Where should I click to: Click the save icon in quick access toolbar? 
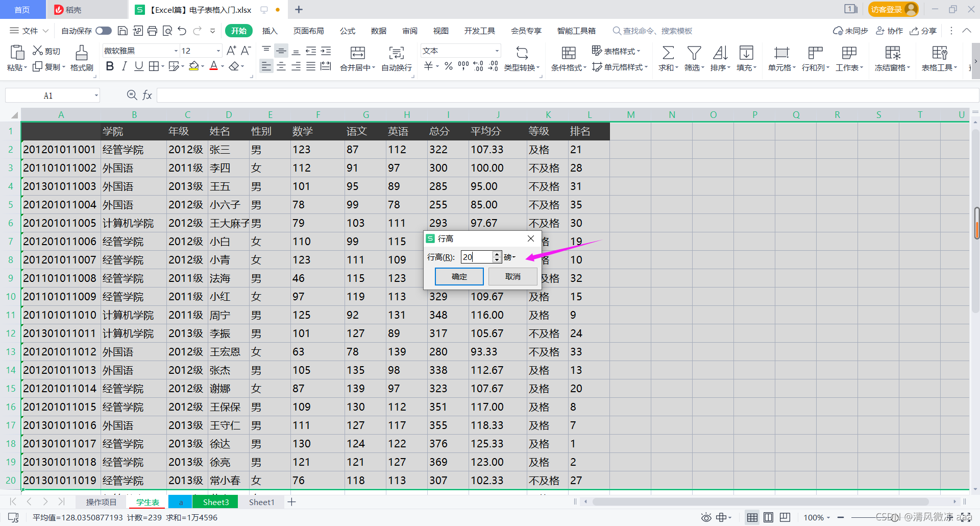[x=122, y=31]
